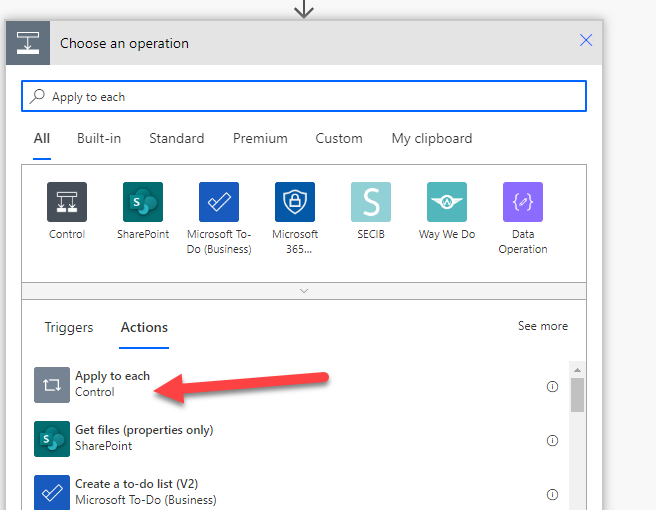Screen dimensions: 656x510
Task: Click info icon for Apply to each
Action: 552,387
